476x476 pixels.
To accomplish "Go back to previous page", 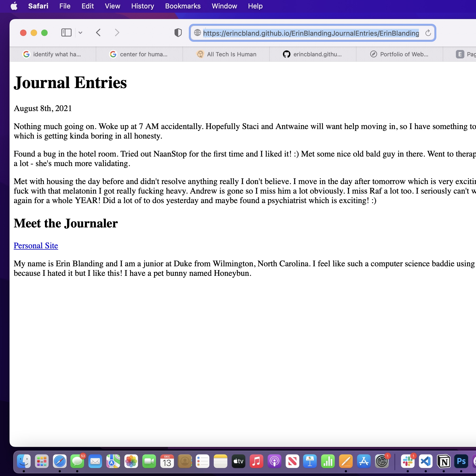I will click(98, 33).
